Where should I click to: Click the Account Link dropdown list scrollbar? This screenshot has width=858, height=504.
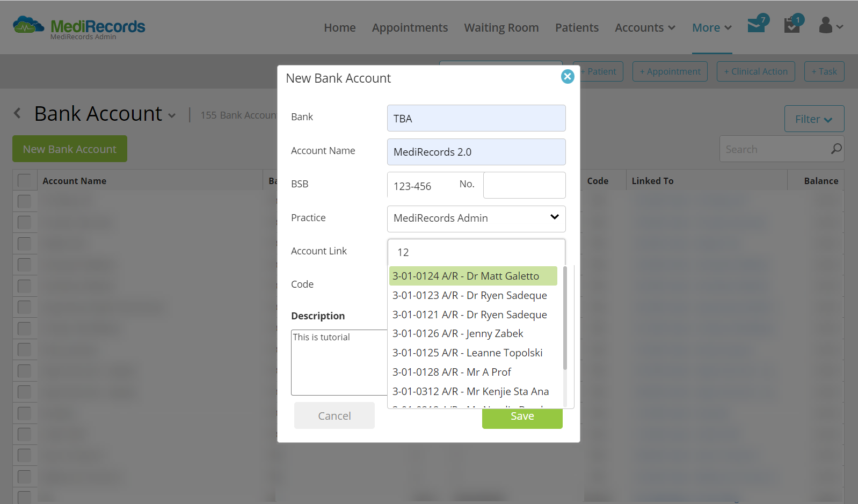[x=565, y=318]
